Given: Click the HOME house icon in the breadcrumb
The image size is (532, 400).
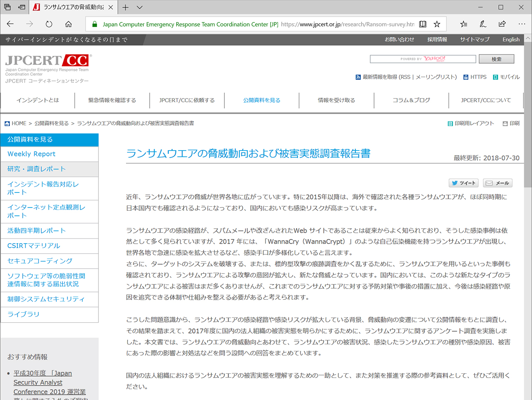Looking at the screenshot, I should pyautogui.click(x=7, y=123).
